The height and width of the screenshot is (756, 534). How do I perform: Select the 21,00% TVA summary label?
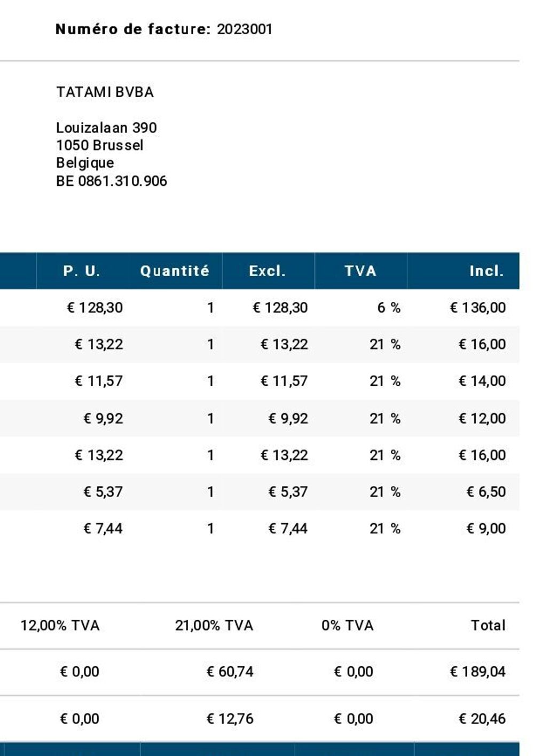214,626
